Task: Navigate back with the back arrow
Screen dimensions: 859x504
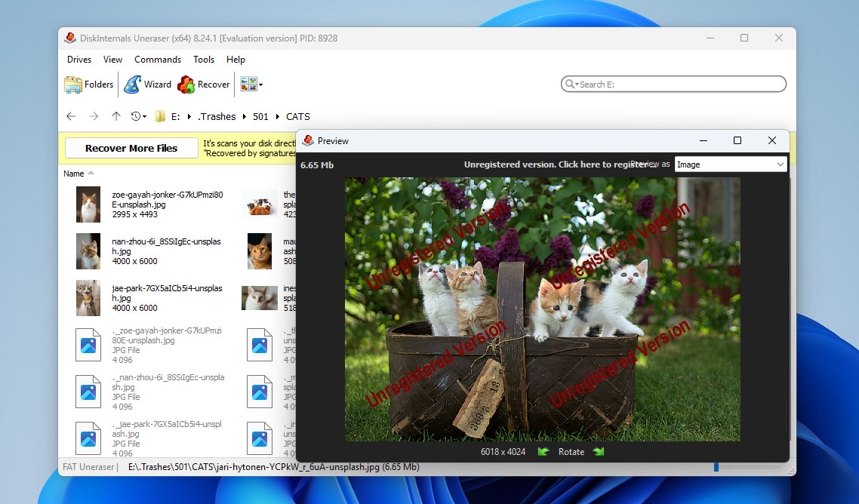Action: [71, 116]
